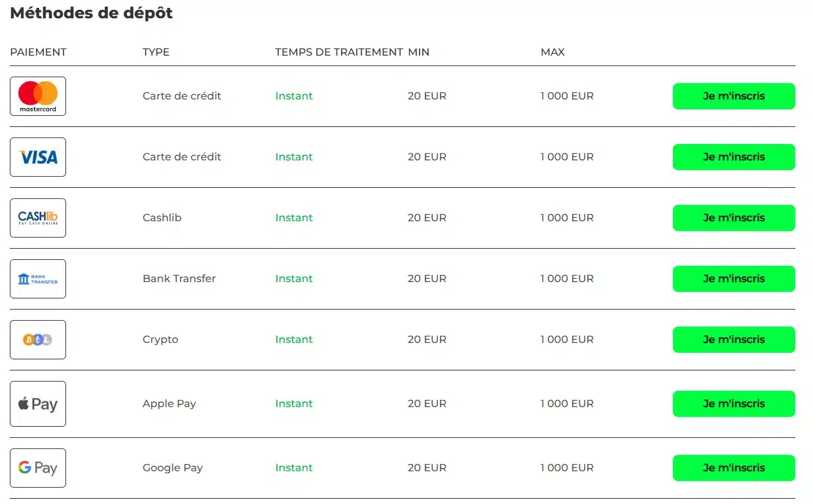813x504 pixels.
Task: Click Je m'inscris in the Cashlib row
Action: pos(734,218)
